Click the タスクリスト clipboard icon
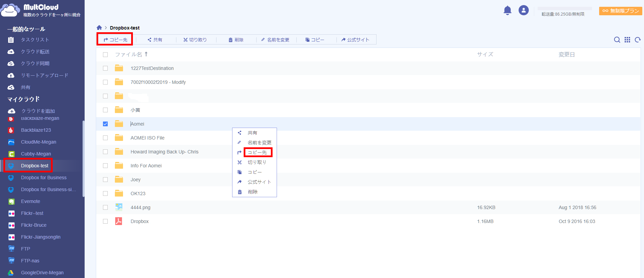Viewport: 644px width, 278px height. pyautogui.click(x=11, y=40)
